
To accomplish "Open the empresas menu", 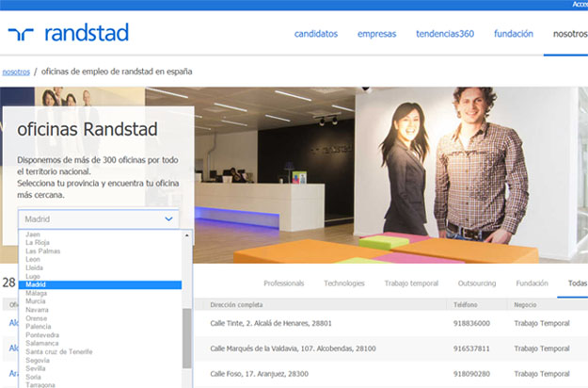I will tap(376, 34).
